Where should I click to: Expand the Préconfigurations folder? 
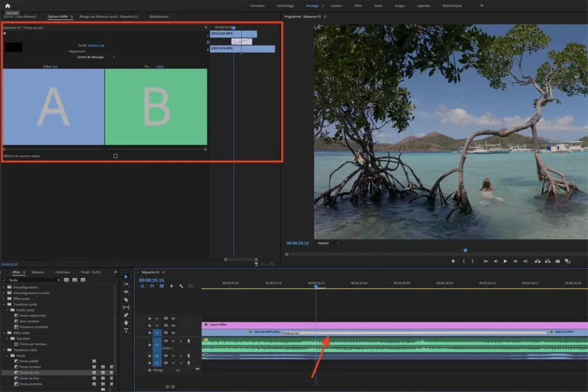tap(4, 288)
